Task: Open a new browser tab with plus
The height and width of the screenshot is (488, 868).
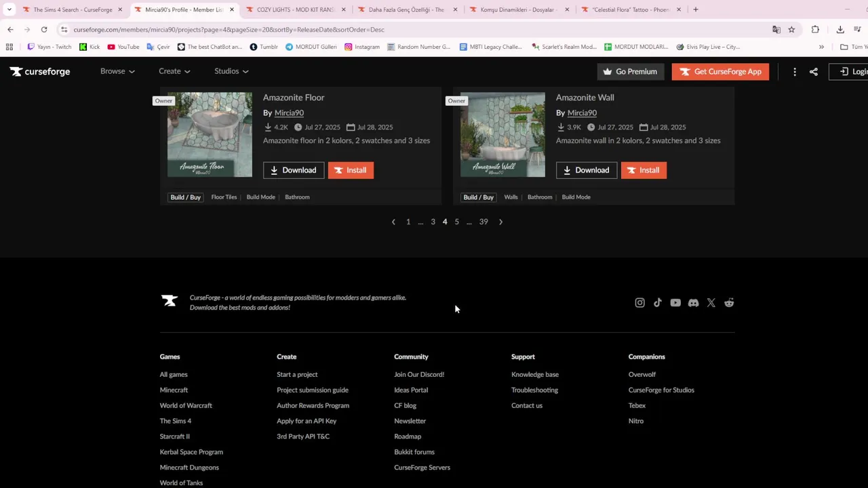Action: tap(696, 9)
